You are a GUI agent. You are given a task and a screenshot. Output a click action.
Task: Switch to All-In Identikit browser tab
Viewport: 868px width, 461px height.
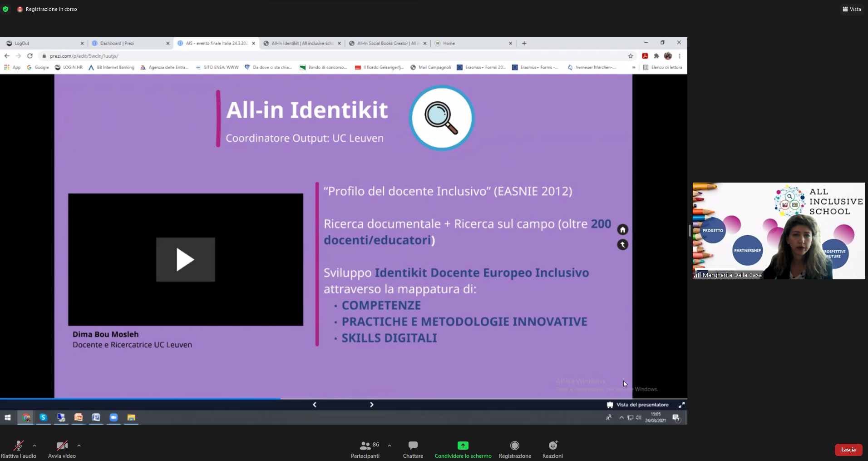click(302, 43)
